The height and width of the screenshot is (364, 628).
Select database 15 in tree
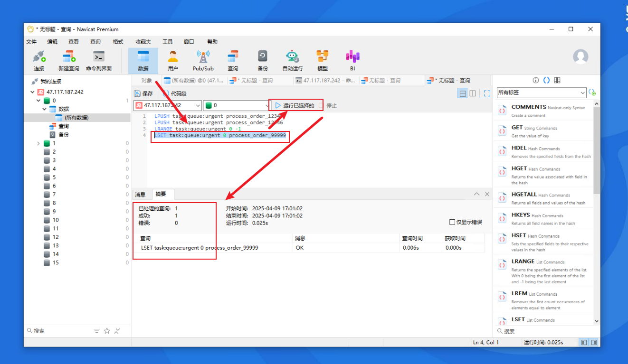click(x=56, y=263)
